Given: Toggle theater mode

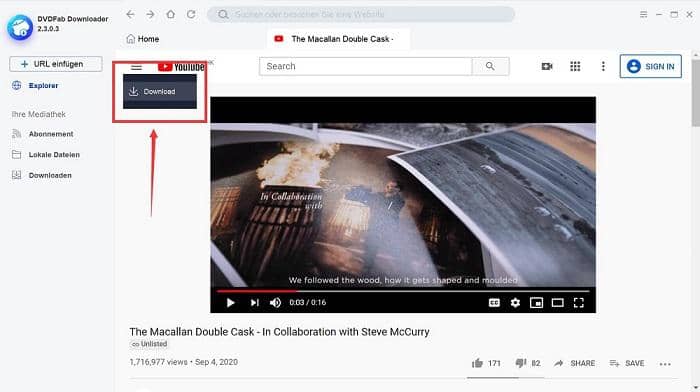Looking at the screenshot, I should pos(558,303).
